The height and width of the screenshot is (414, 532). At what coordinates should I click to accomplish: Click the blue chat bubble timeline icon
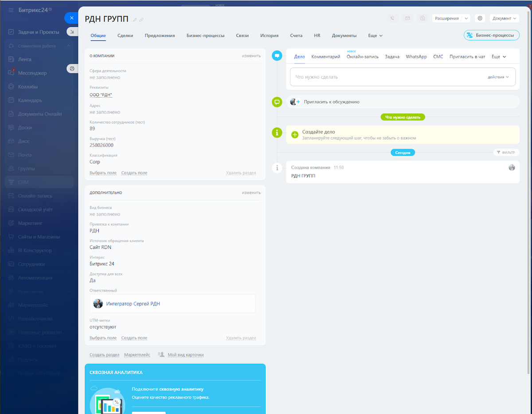tap(277, 56)
